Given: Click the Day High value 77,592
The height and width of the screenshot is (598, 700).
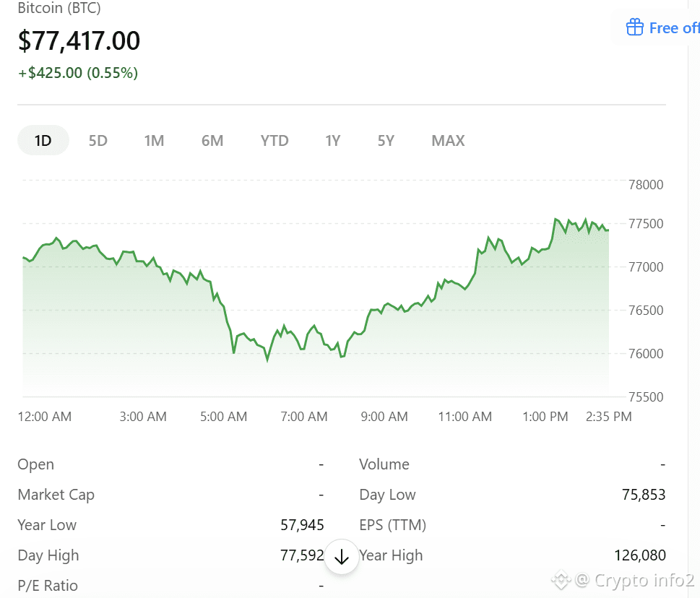Looking at the screenshot, I should click(302, 555).
